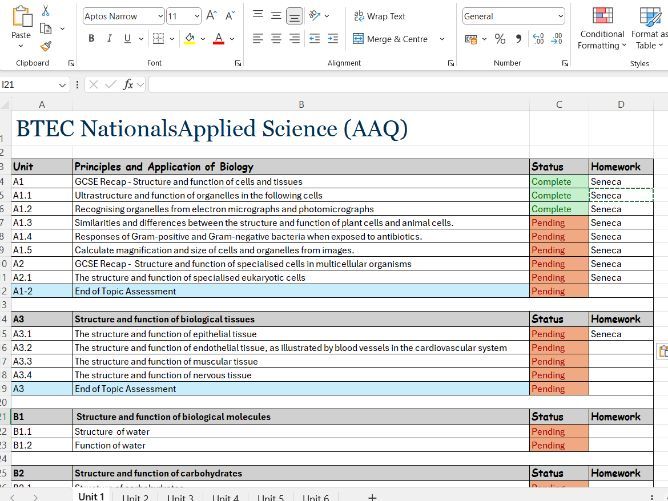Open General number format dropdown
Screen dimensions: 668x501
click(560, 16)
